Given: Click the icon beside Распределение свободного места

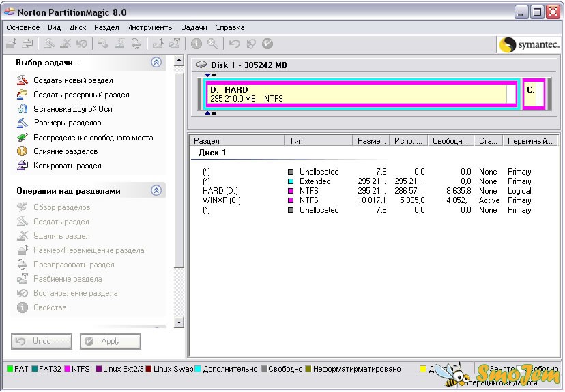Looking at the screenshot, I should (x=23, y=137).
